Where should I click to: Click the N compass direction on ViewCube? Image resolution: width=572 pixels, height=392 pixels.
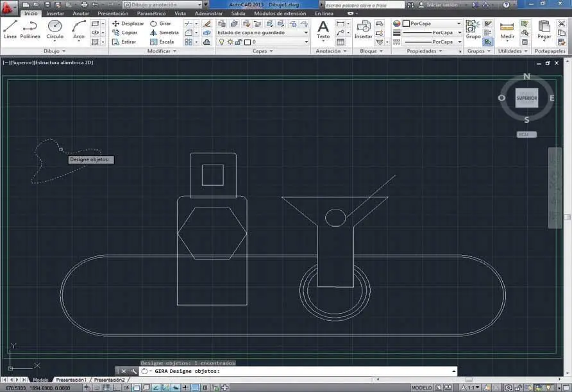[526, 76]
